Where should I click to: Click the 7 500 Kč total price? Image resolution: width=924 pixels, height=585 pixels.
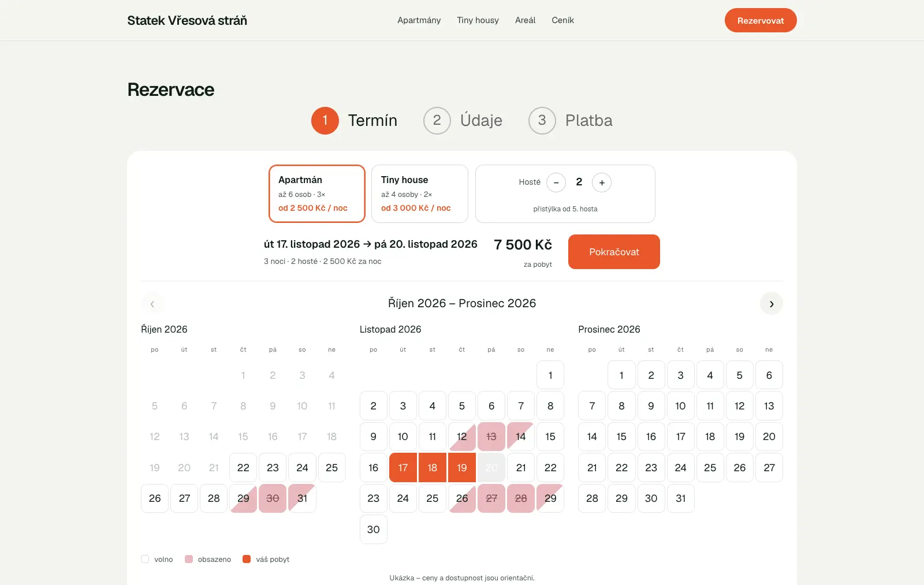click(523, 245)
